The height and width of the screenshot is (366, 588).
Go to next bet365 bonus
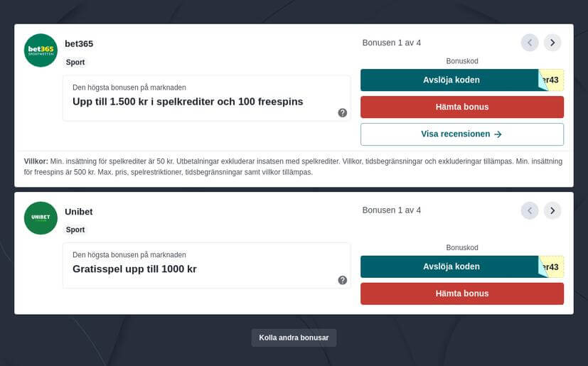pyautogui.click(x=552, y=43)
